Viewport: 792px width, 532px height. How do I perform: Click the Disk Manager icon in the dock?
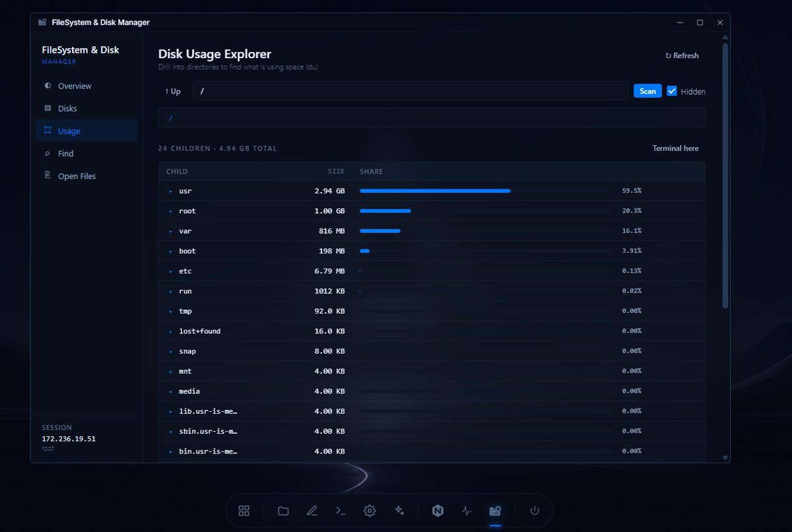(x=495, y=511)
